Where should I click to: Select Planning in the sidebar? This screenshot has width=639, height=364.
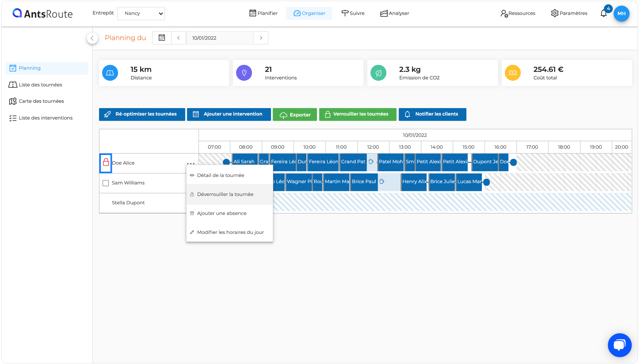(x=47, y=68)
